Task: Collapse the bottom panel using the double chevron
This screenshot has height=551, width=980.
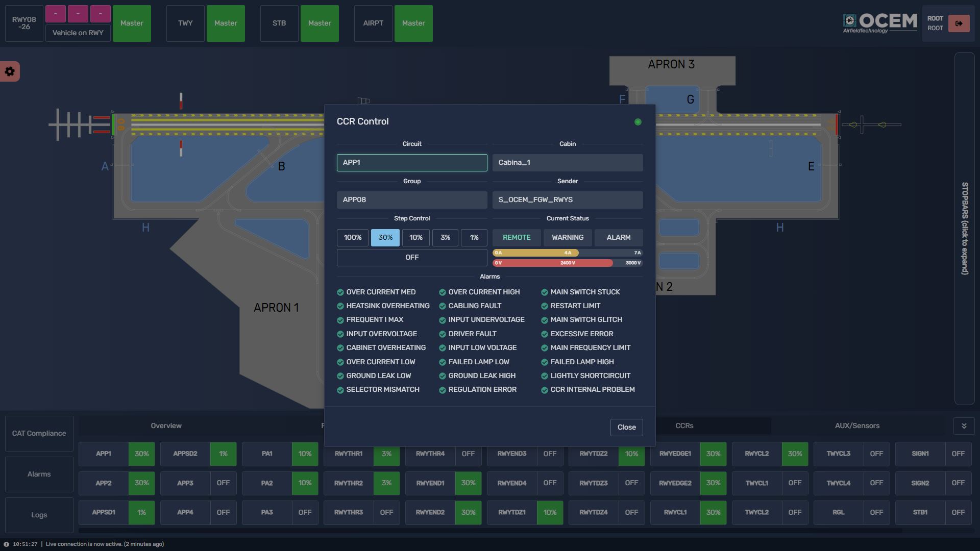Action: click(965, 425)
